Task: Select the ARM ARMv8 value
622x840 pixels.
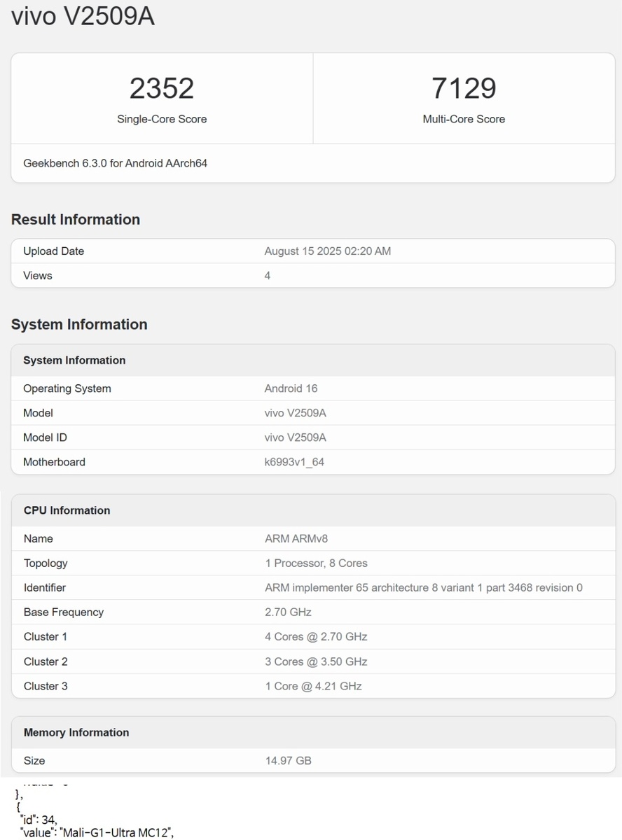Action: coord(296,539)
